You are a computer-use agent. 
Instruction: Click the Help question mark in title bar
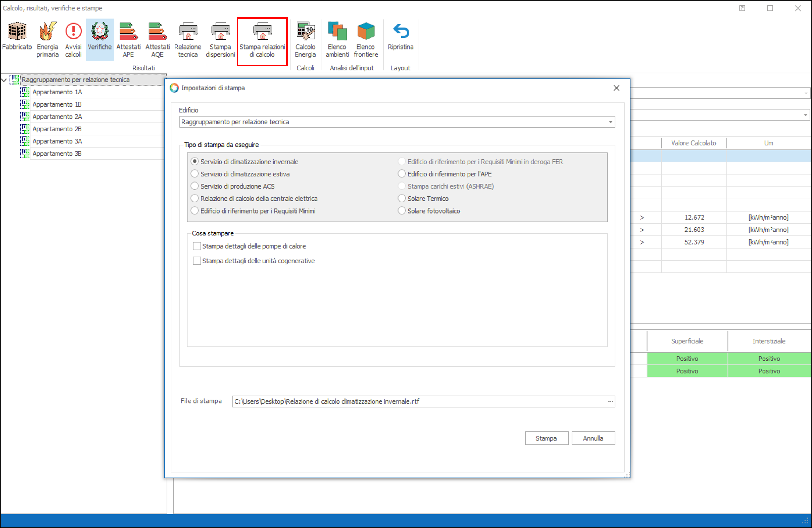pos(742,8)
